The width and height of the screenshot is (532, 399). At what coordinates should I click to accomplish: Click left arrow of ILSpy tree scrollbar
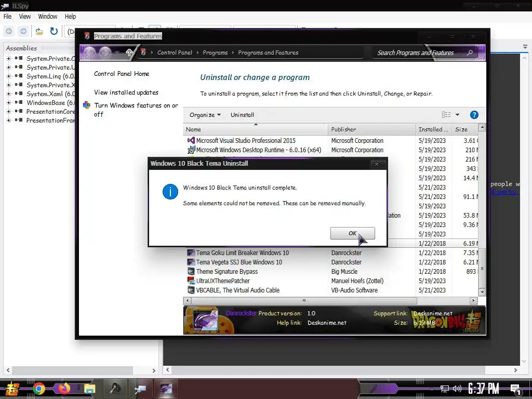[8, 370]
